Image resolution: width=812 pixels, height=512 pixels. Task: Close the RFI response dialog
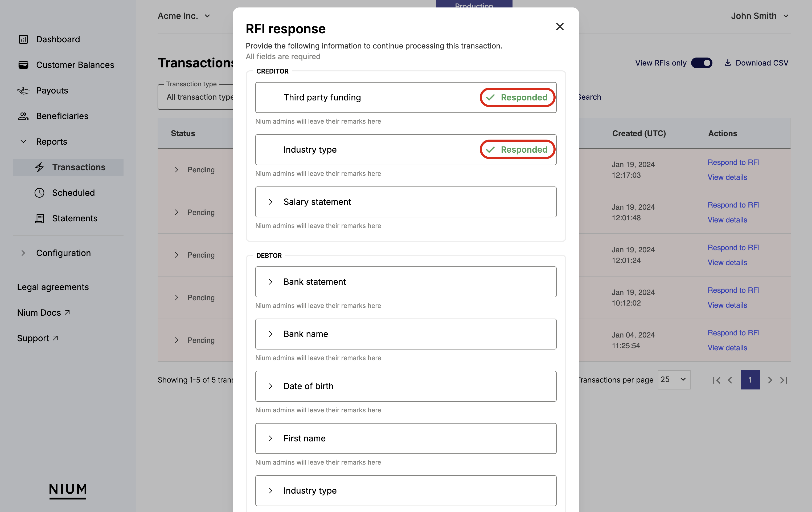point(560,27)
